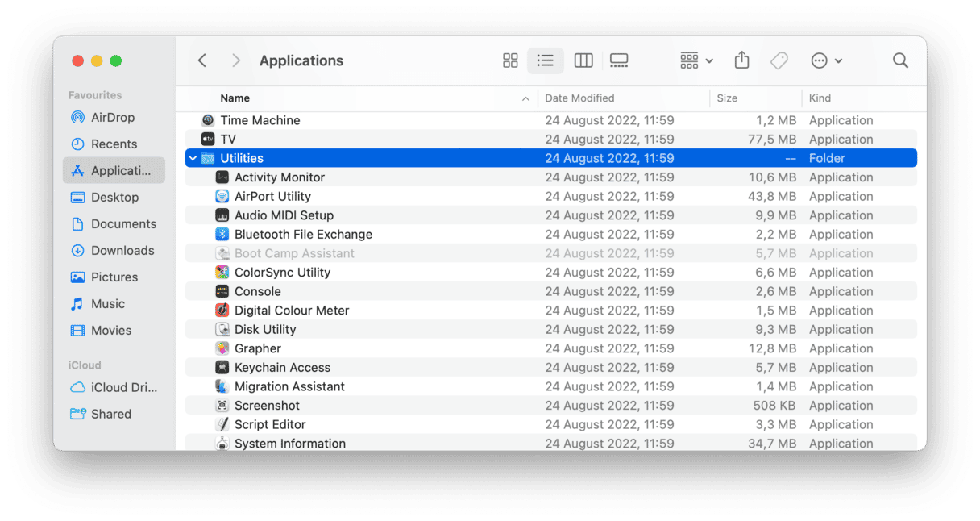Select list view mode toggle
The image size is (980, 521).
click(546, 60)
